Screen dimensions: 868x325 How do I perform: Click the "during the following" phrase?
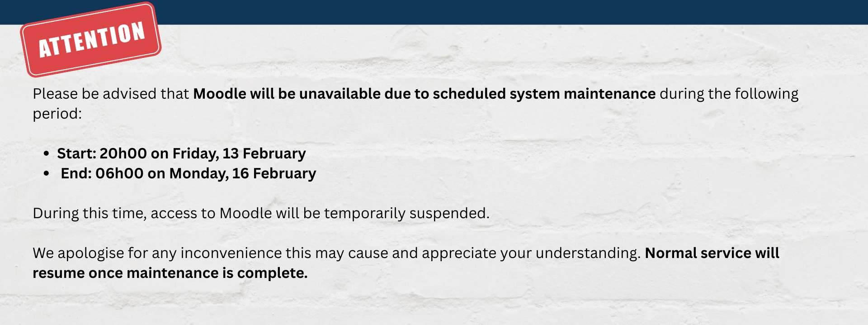click(x=729, y=94)
